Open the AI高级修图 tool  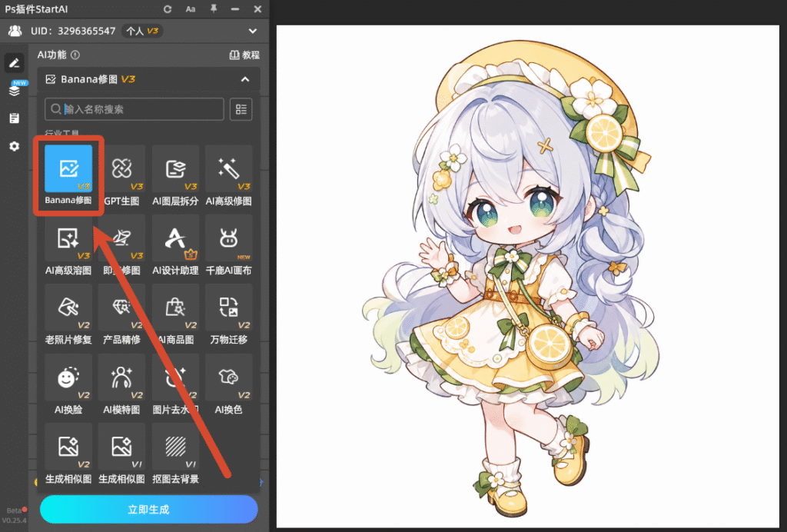(228, 169)
